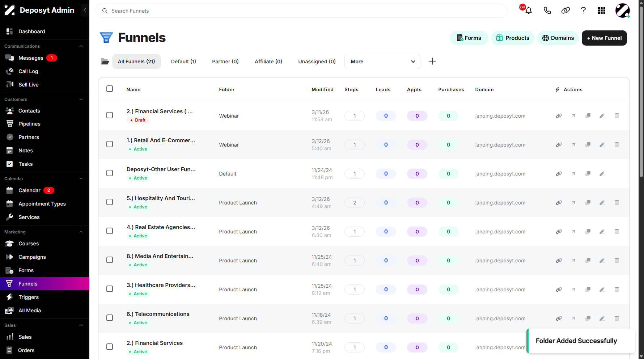Collapse the Sales sidebar section
This screenshot has height=359, width=644.
point(81,325)
